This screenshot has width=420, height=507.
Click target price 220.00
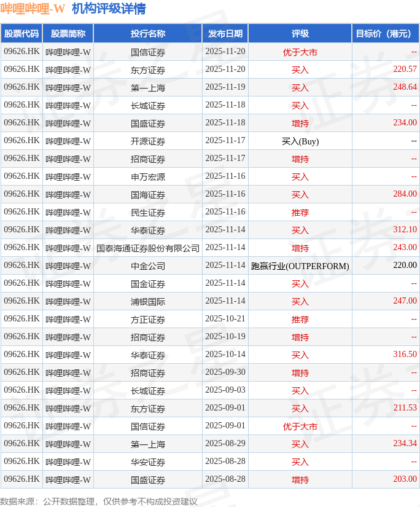point(405,265)
